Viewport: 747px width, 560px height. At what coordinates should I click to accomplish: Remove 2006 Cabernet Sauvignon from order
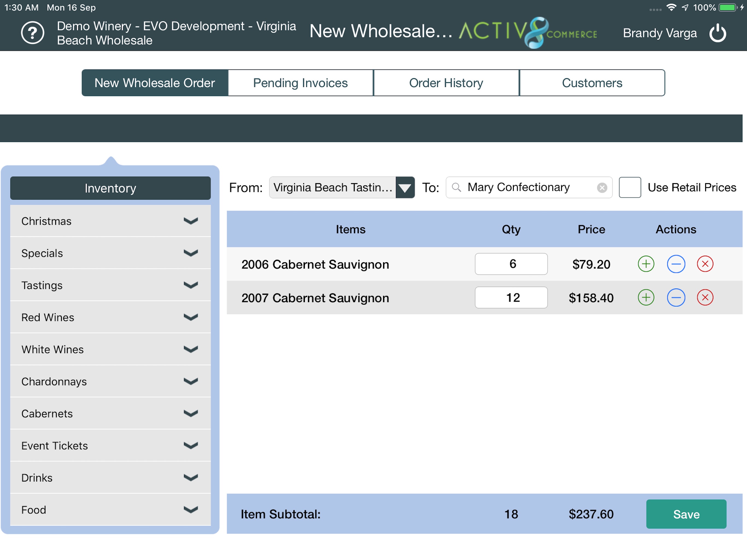(705, 264)
